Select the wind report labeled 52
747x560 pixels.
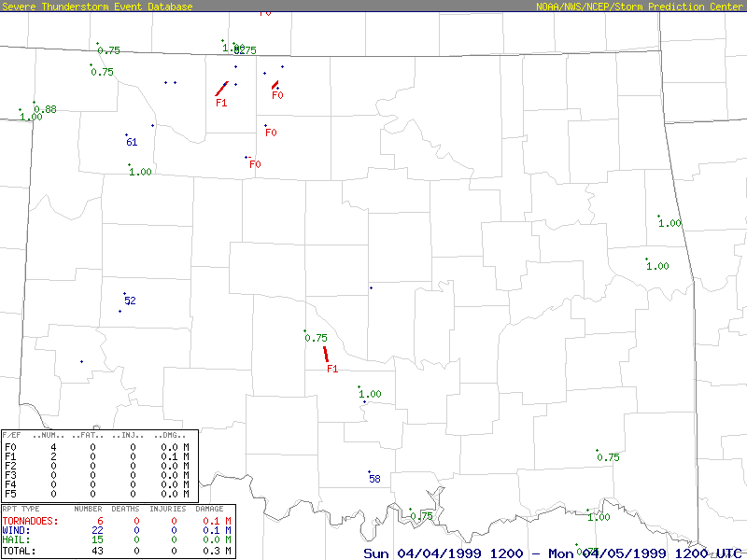point(130,301)
